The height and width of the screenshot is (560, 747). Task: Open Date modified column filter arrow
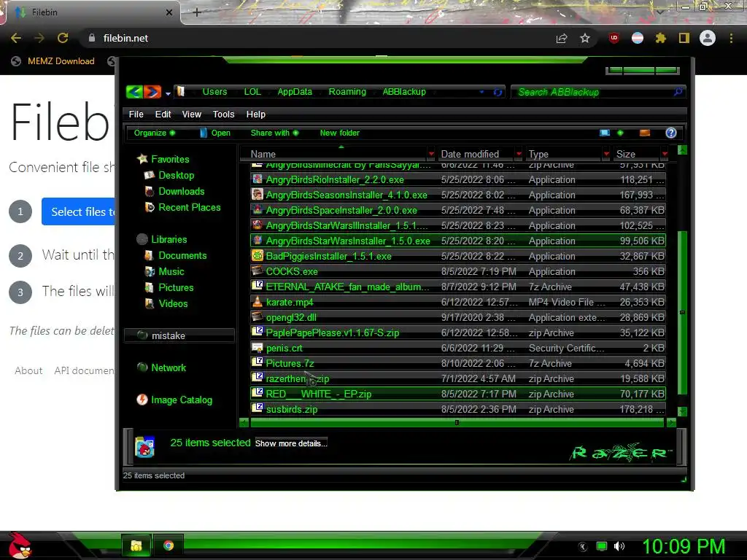pos(519,154)
